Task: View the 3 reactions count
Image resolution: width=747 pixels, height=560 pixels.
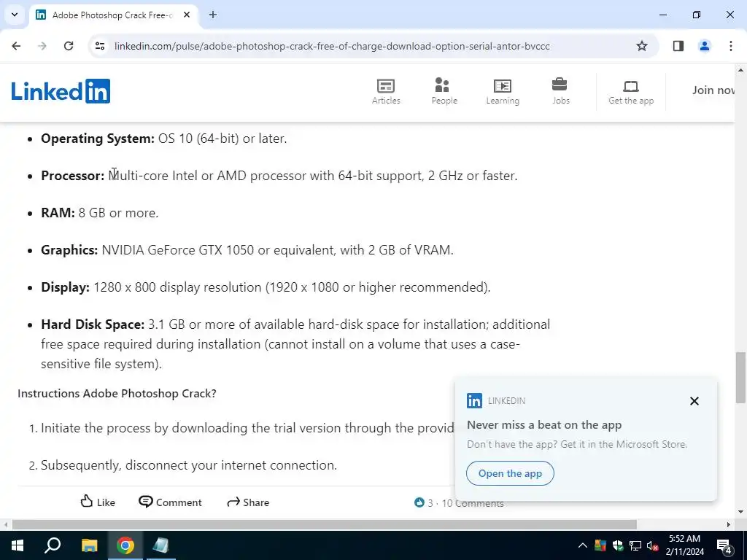Action: point(424,503)
